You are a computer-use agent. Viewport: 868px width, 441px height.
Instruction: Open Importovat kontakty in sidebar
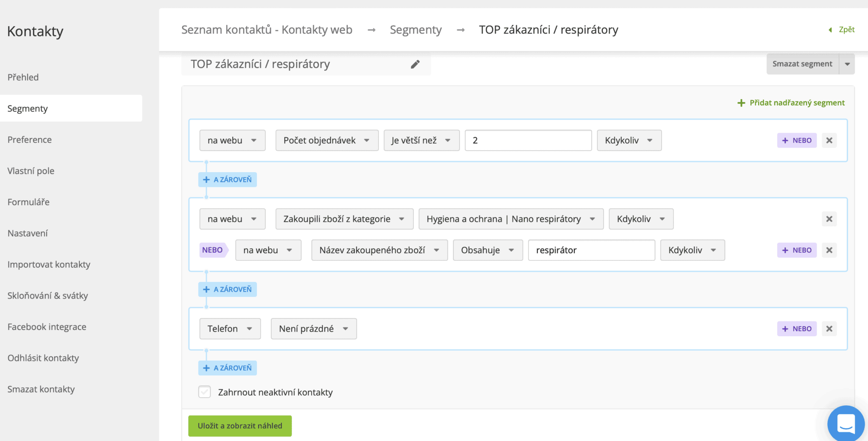point(49,264)
